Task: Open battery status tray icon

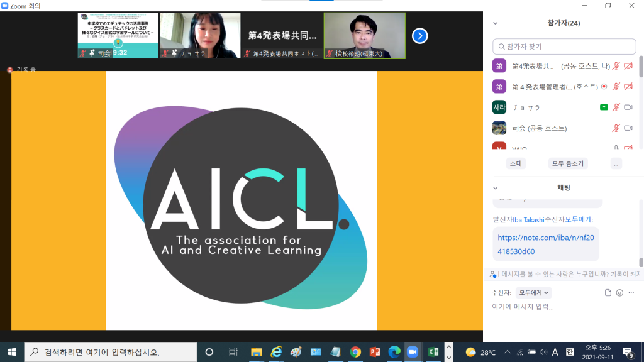Action: 531,352
